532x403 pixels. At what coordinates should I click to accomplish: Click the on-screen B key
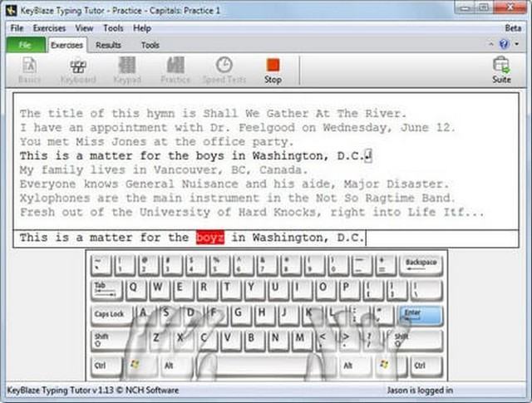tap(255, 340)
